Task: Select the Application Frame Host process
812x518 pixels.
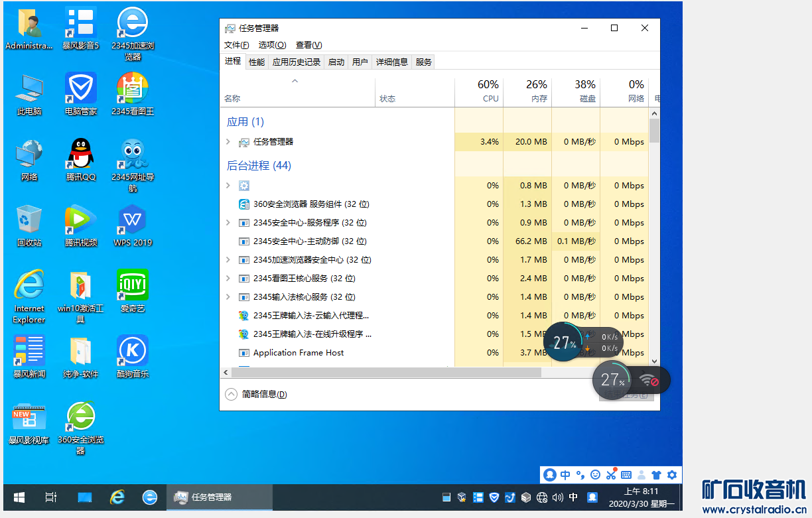Action: 298,353
